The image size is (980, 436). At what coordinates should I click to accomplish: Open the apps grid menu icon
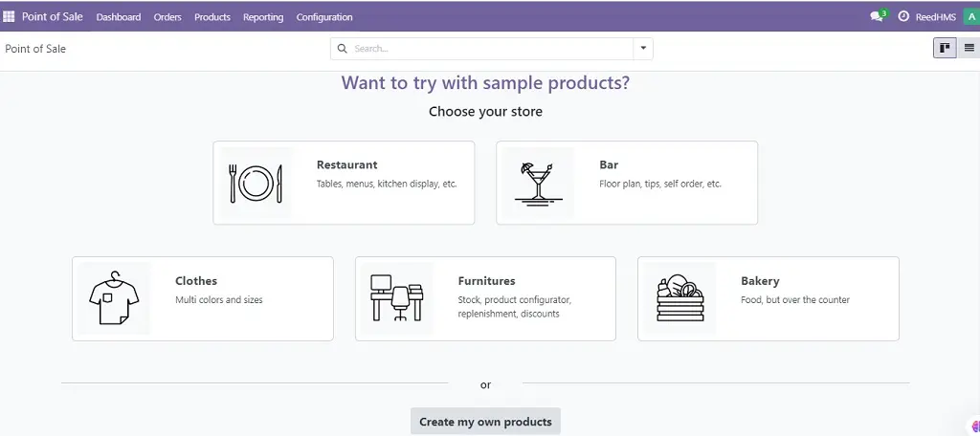pyautogui.click(x=9, y=17)
